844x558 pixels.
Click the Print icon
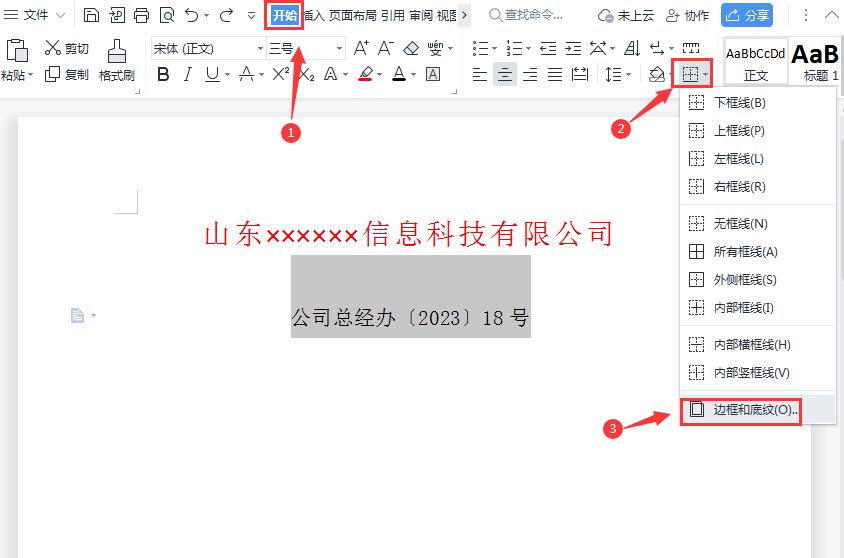pos(142,15)
